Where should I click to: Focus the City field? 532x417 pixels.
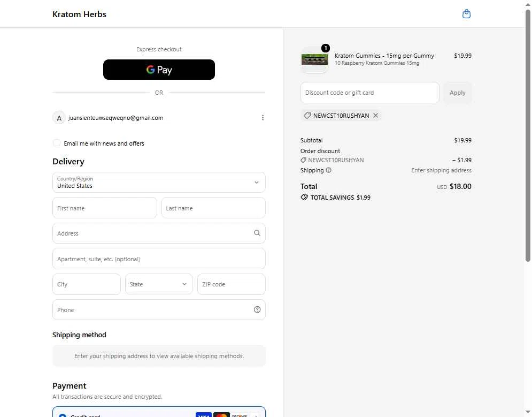[87, 284]
